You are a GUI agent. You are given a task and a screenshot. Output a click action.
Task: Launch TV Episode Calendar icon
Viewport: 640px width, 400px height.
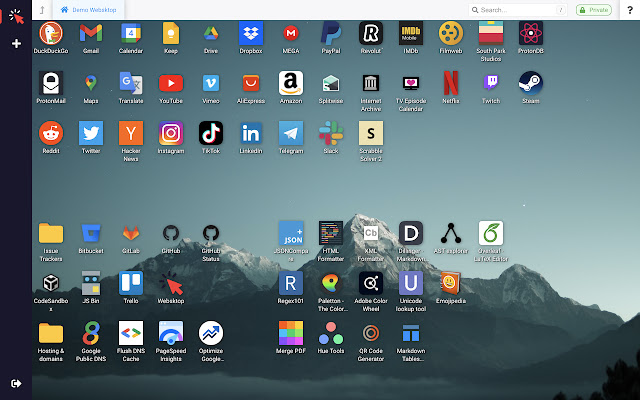click(411, 83)
